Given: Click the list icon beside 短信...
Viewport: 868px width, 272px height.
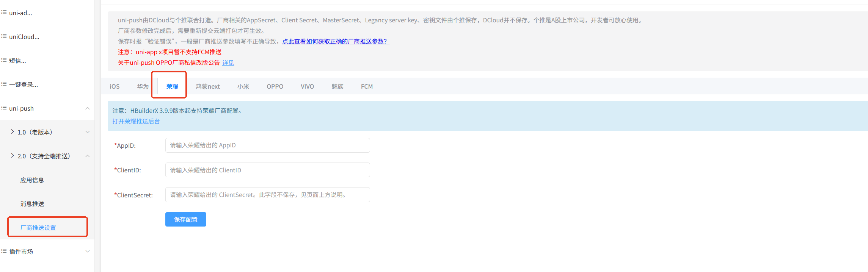Looking at the screenshot, I should (4, 60).
